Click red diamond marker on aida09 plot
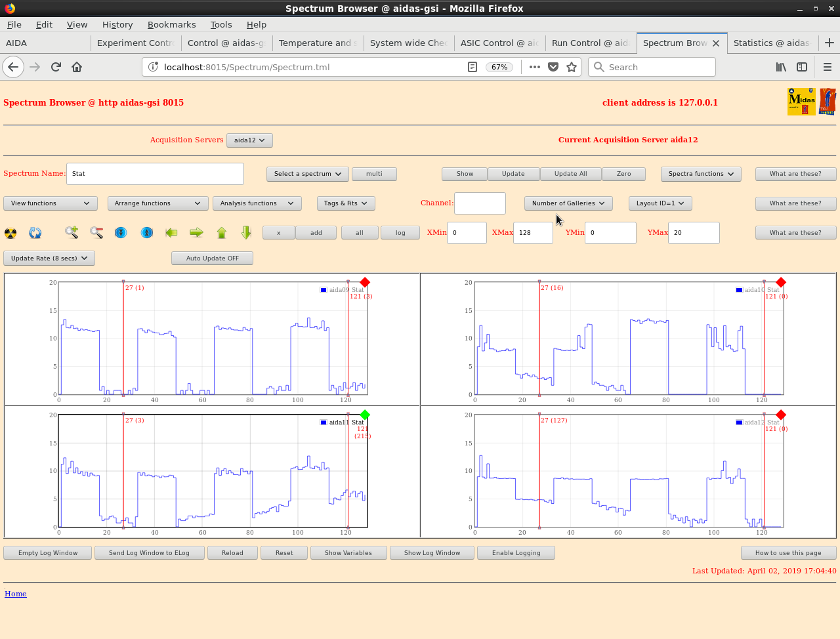The width and height of the screenshot is (840, 639). [x=365, y=282]
